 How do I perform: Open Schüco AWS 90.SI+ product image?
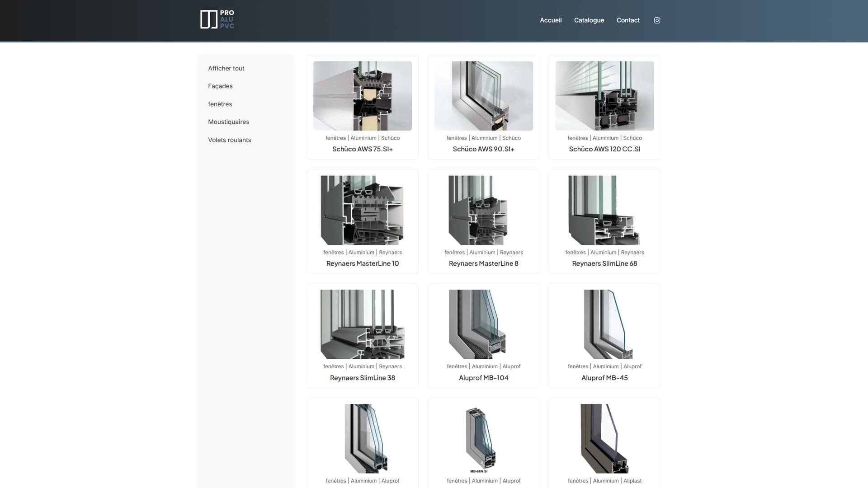point(483,96)
